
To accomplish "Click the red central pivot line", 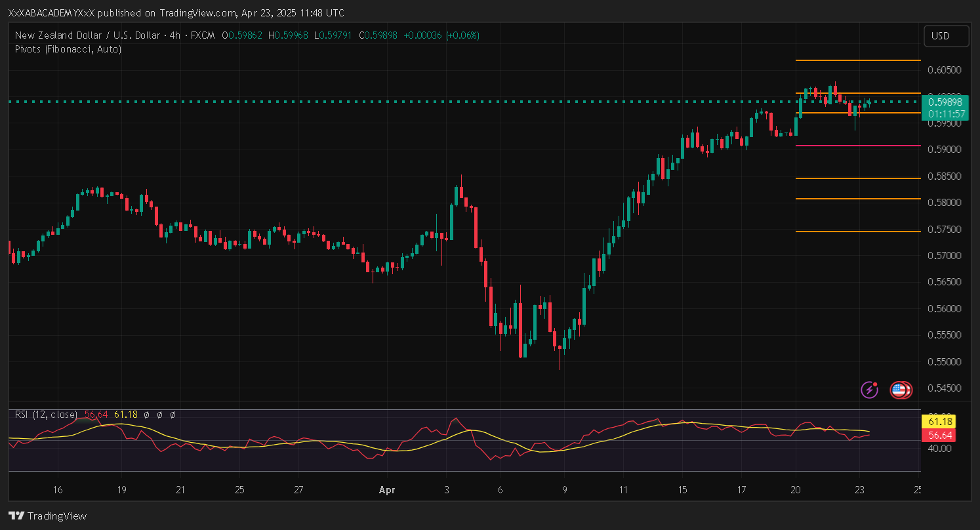I will tap(857, 146).
